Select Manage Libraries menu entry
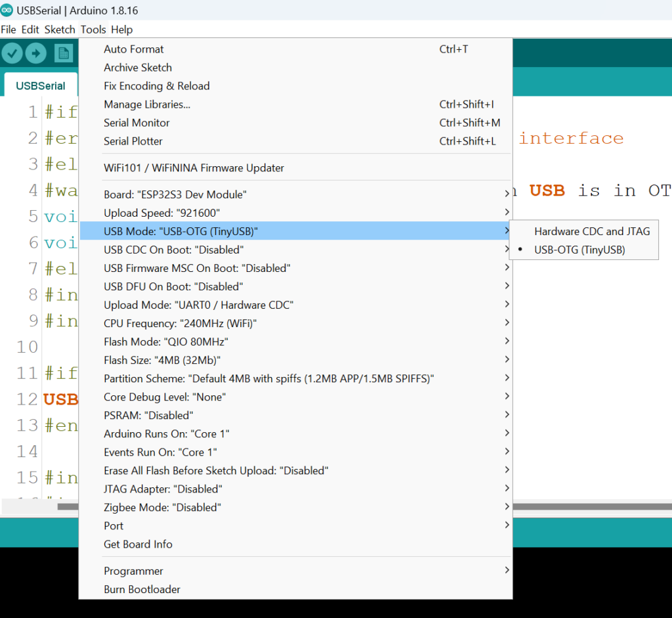This screenshot has height=618, width=672. pyautogui.click(x=147, y=104)
